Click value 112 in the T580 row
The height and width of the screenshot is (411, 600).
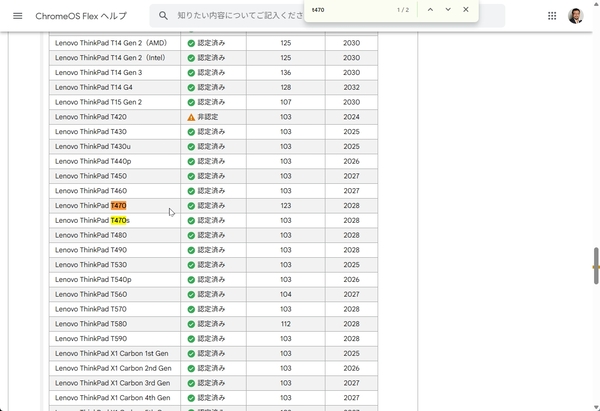pos(286,324)
